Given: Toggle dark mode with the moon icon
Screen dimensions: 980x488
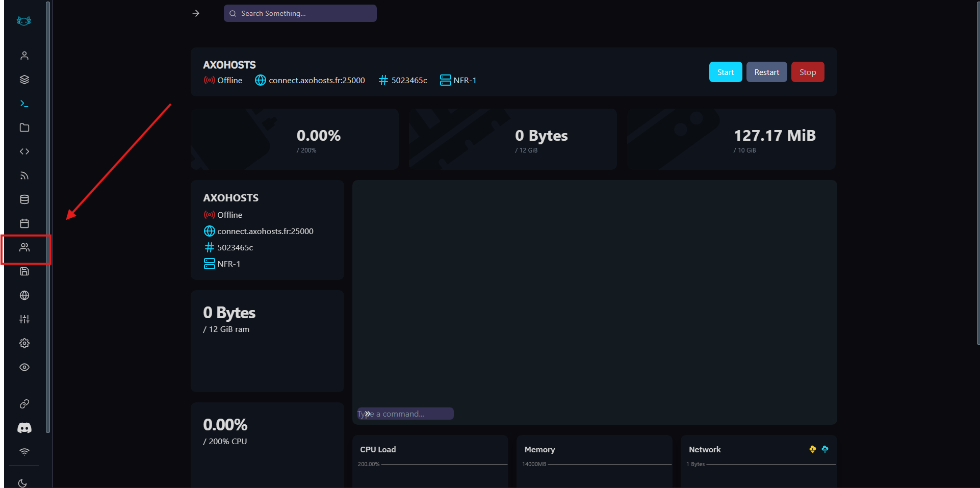Looking at the screenshot, I should [x=22, y=483].
